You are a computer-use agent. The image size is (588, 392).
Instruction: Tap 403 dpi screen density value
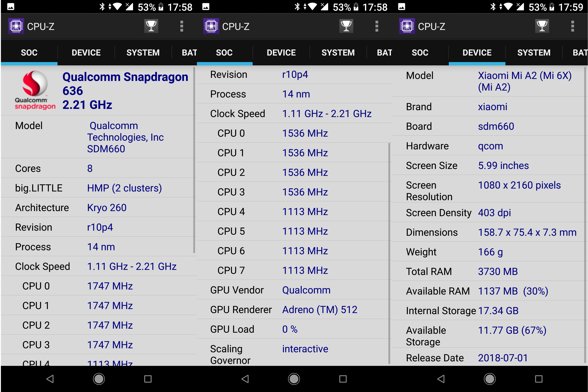(x=494, y=213)
